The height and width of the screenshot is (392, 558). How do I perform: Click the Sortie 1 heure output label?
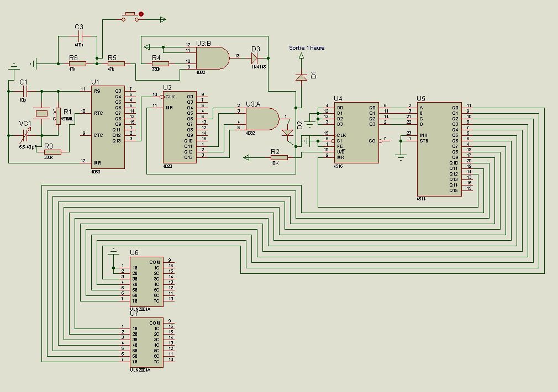pyautogui.click(x=307, y=47)
